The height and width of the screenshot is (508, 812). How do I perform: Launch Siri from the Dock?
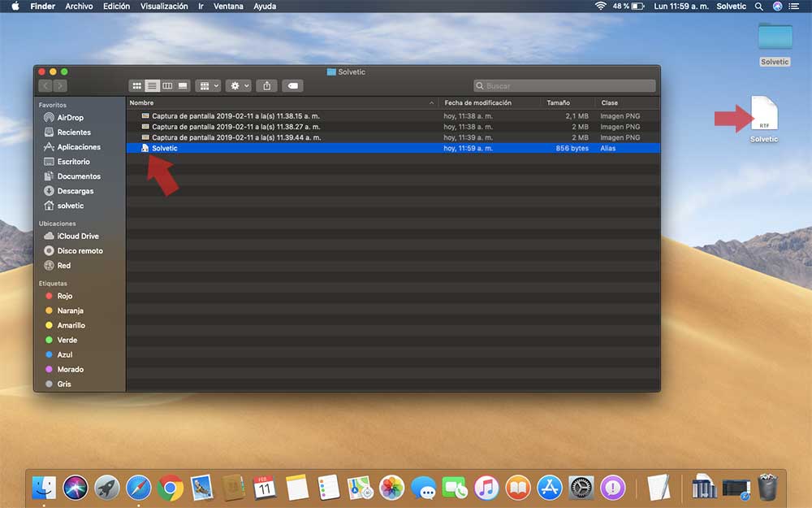[x=76, y=487]
